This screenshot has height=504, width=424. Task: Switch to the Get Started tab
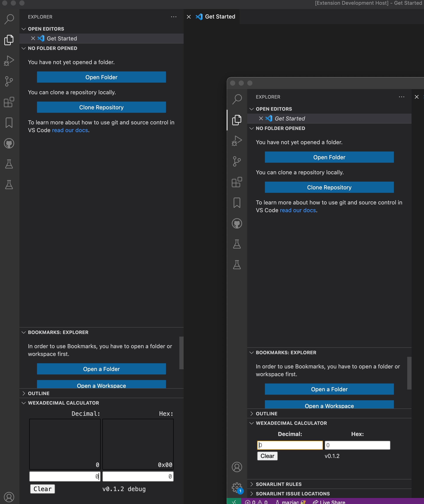click(220, 17)
